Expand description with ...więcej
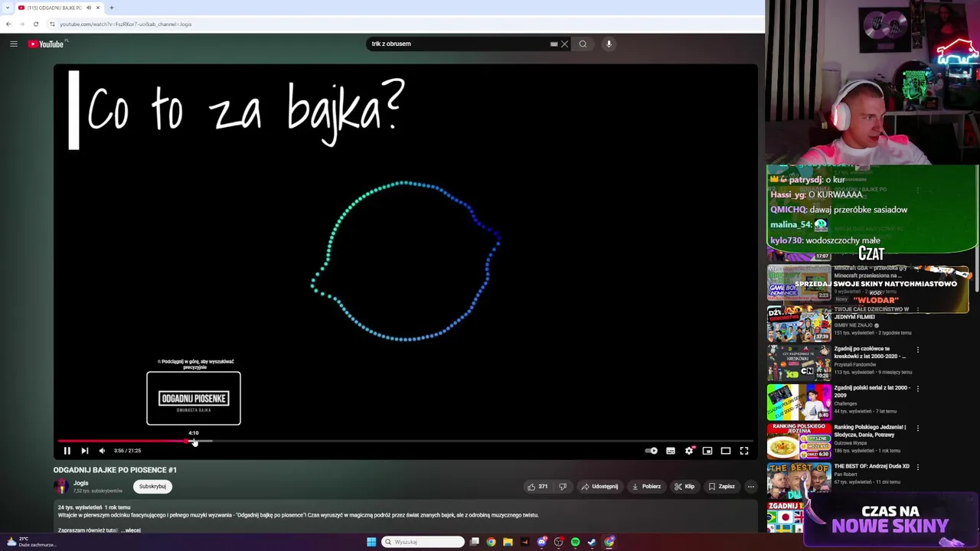This screenshot has width=980, height=551. [131, 530]
